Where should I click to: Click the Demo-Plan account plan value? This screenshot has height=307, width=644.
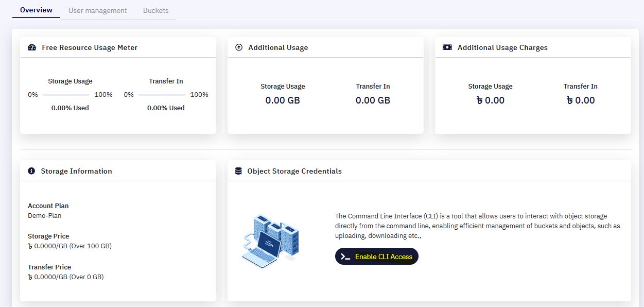pyautogui.click(x=45, y=216)
